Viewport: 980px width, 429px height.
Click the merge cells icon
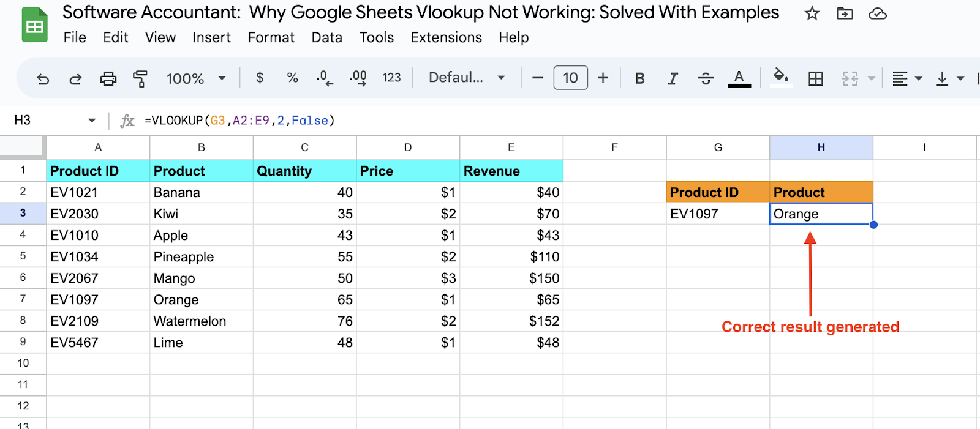point(850,78)
